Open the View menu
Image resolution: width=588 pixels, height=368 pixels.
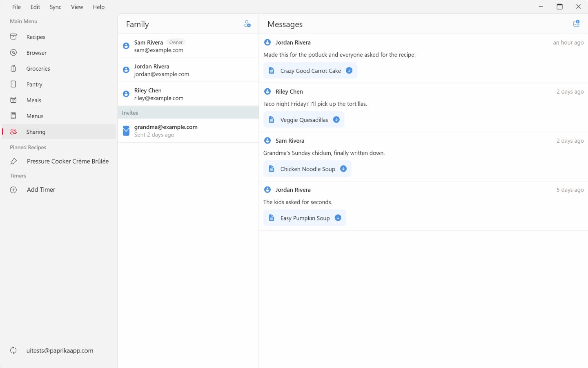coord(77,7)
